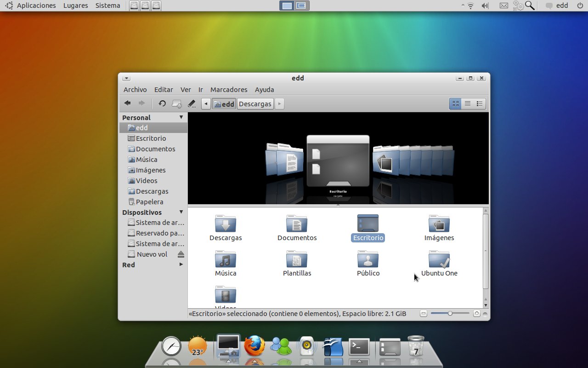The width and height of the screenshot is (588, 368).
Task: Open the Marcadores menu
Action: 229,90
